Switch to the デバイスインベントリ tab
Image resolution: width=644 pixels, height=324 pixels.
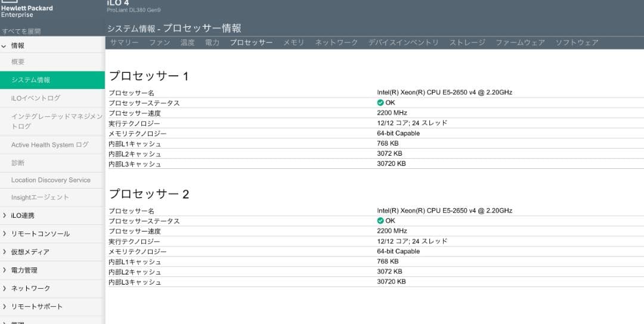tap(403, 42)
